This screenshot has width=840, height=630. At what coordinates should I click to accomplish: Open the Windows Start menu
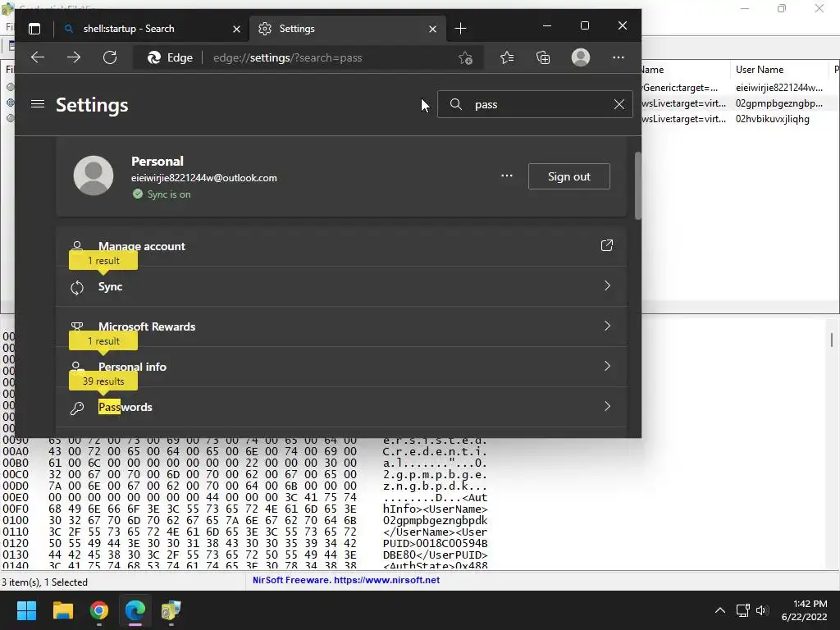coord(26,610)
